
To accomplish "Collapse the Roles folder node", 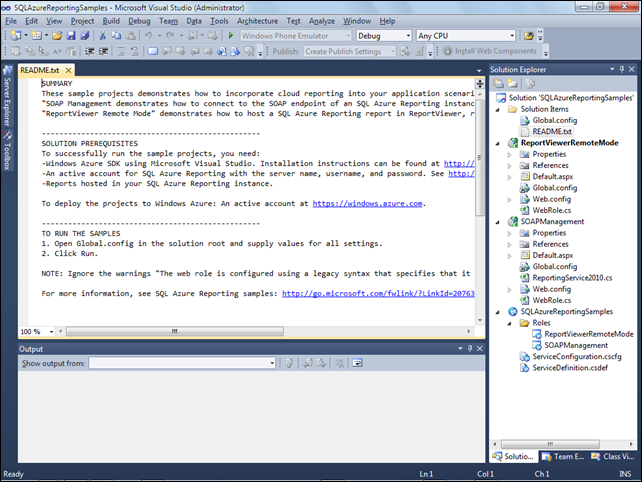I will [510, 323].
